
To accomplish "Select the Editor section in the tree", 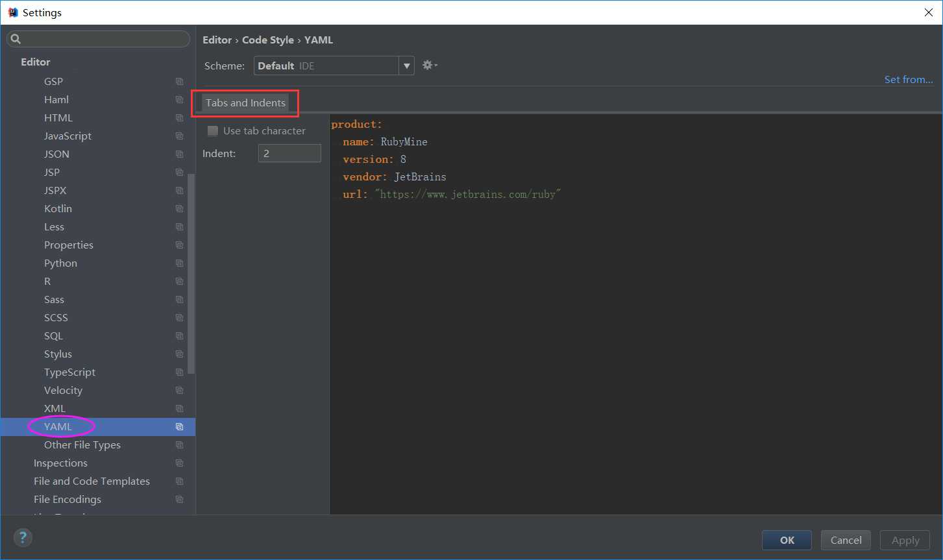I will point(35,62).
